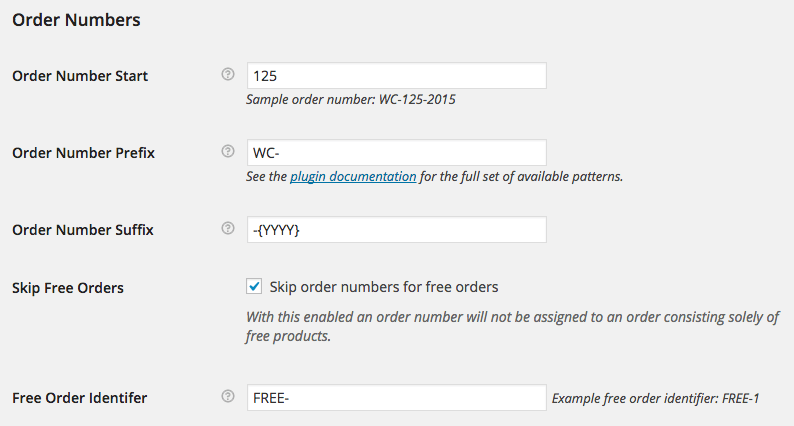794x426 pixels.
Task: Click the Order Numbers section heading
Action: tap(76, 19)
